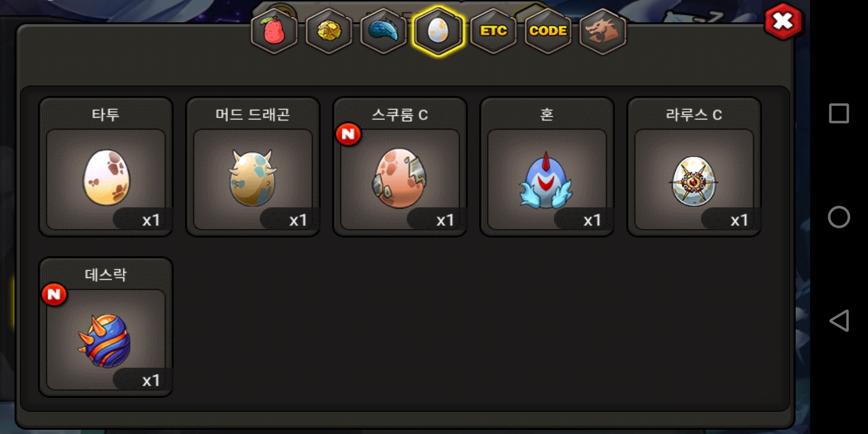This screenshot has width=868, height=434.
Task: Tap Android home circle button
Action: click(x=839, y=217)
